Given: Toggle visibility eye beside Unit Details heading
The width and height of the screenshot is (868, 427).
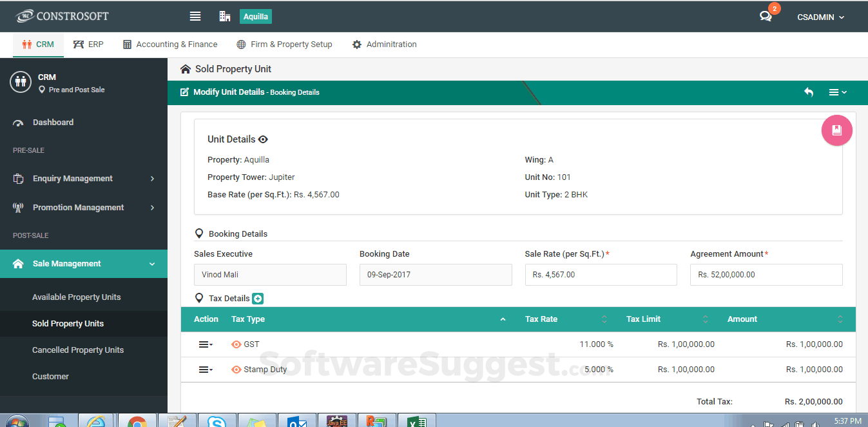Looking at the screenshot, I should 262,139.
